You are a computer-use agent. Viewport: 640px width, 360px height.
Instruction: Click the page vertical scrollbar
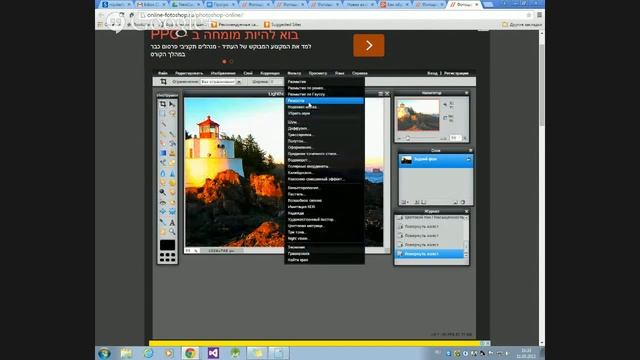542,188
